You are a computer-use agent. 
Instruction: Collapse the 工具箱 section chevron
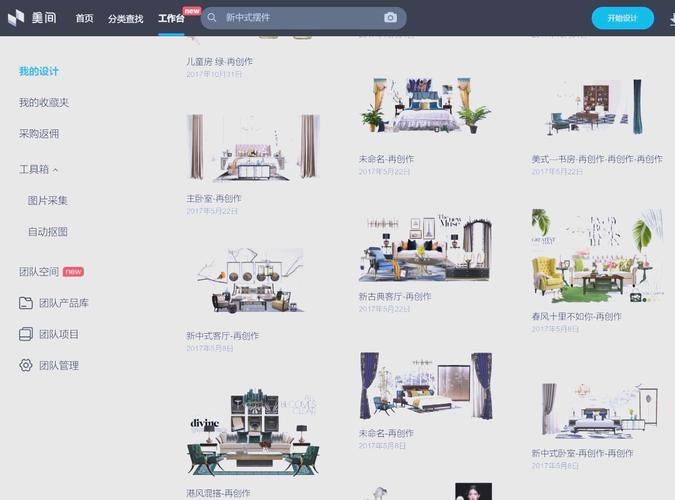(55, 170)
